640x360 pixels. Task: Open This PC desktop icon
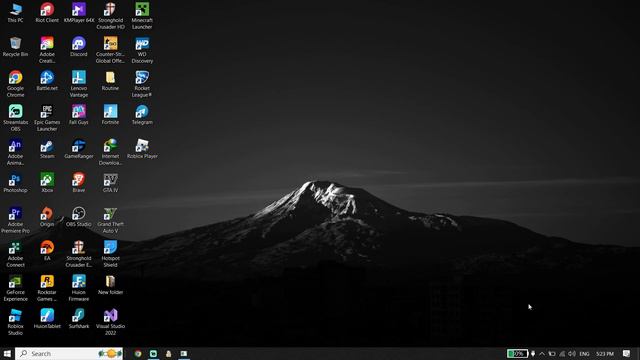tap(16, 13)
